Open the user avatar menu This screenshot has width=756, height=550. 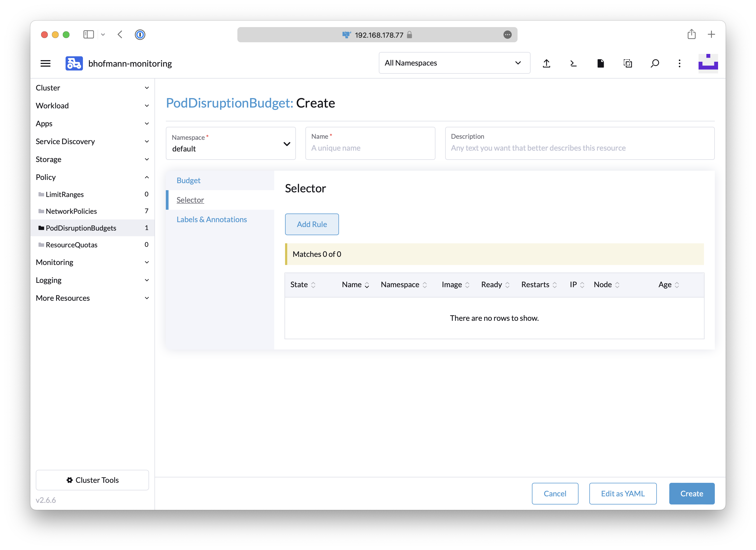click(708, 63)
